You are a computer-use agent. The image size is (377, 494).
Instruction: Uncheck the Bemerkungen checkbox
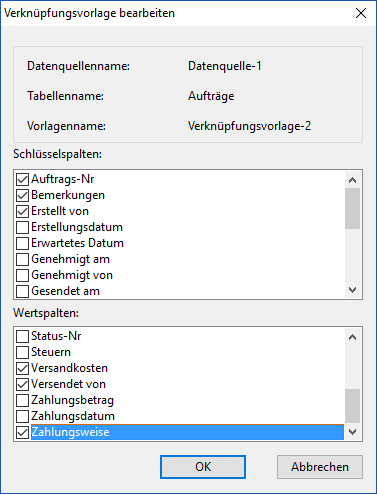tap(22, 195)
